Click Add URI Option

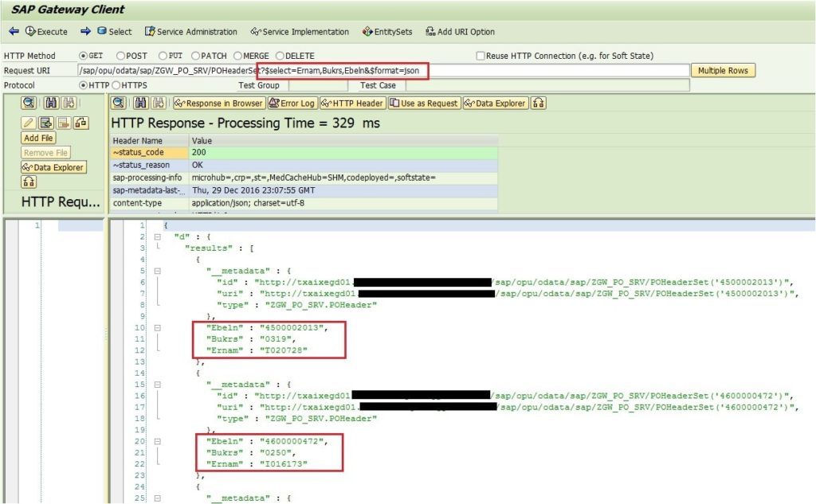(x=460, y=32)
